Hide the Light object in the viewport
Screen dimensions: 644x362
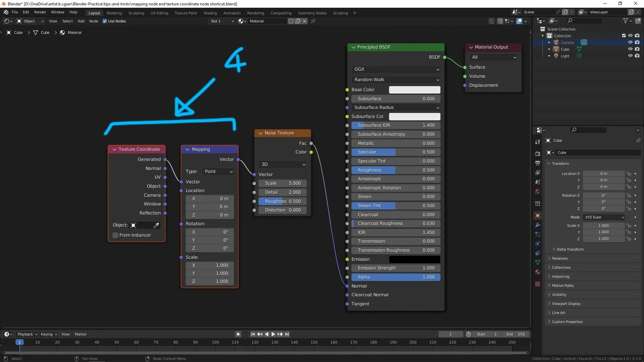[x=630, y=56]
